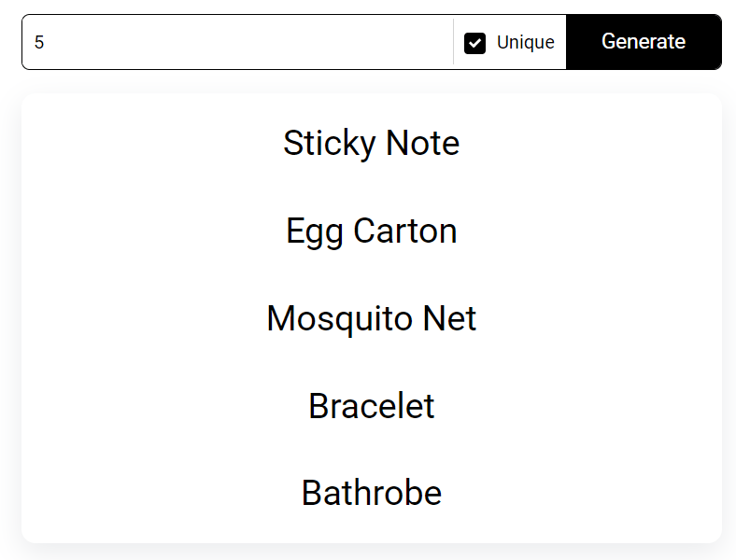736x560 pixels.
Task: Click the checkmark icon beside Unique
Action: click(475, 43)
